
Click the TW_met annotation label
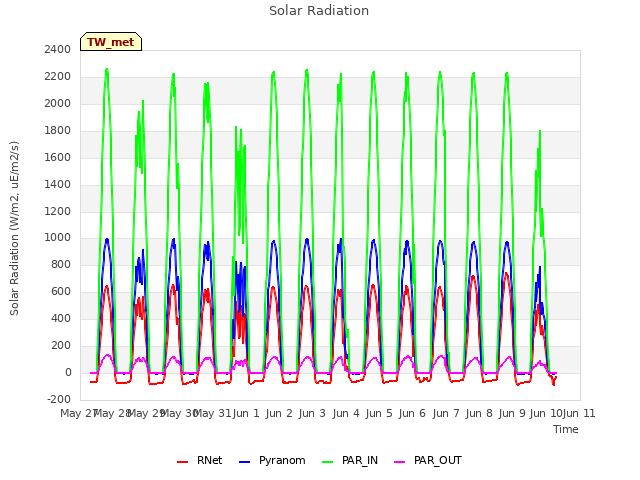(x=111, y=42)
